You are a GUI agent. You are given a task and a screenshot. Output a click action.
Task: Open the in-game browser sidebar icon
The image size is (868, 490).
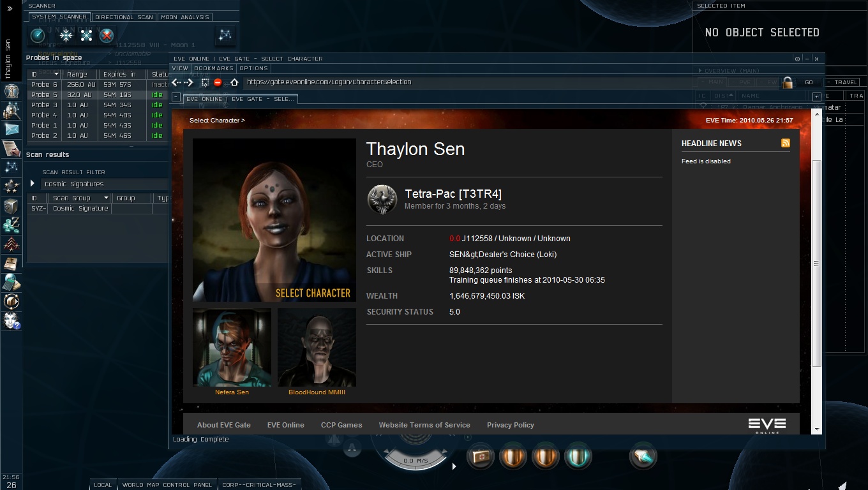click(11, 301)
